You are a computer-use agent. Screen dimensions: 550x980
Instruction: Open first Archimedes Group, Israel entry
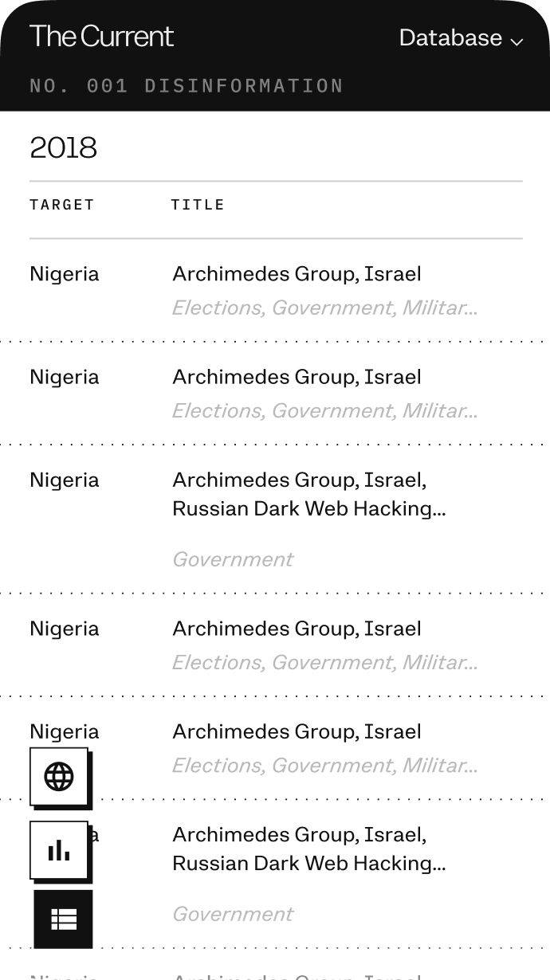(297, 274)
